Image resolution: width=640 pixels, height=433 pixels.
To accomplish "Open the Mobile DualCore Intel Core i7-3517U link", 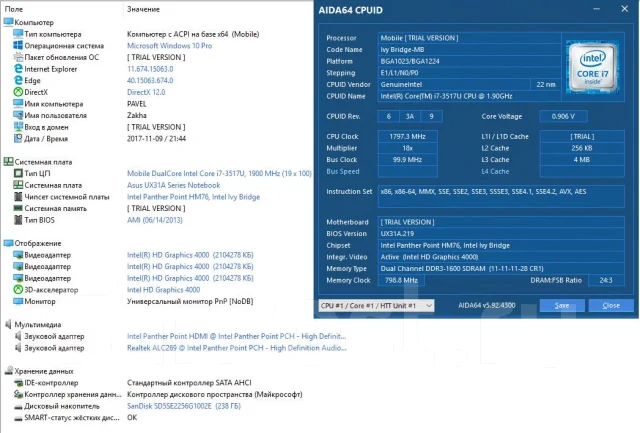I will coord(219,173).
